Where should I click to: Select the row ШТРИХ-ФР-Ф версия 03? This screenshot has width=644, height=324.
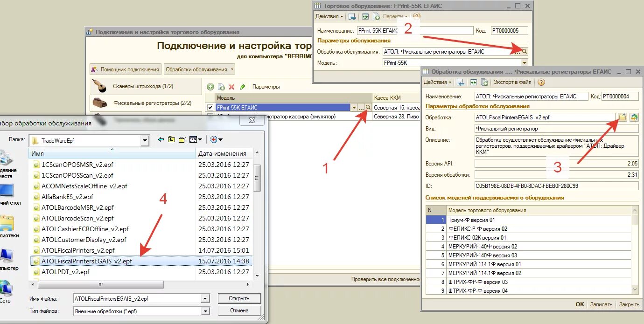point(528,282)
